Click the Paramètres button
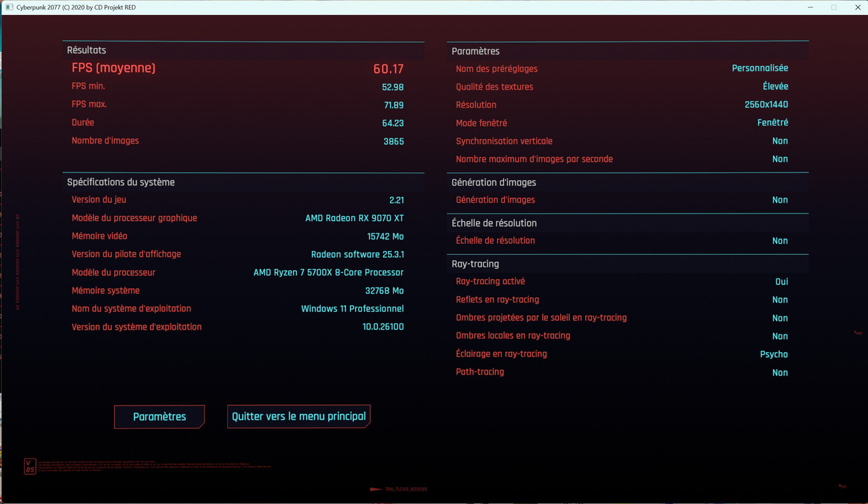868x504 pixels. coord(159,416)
